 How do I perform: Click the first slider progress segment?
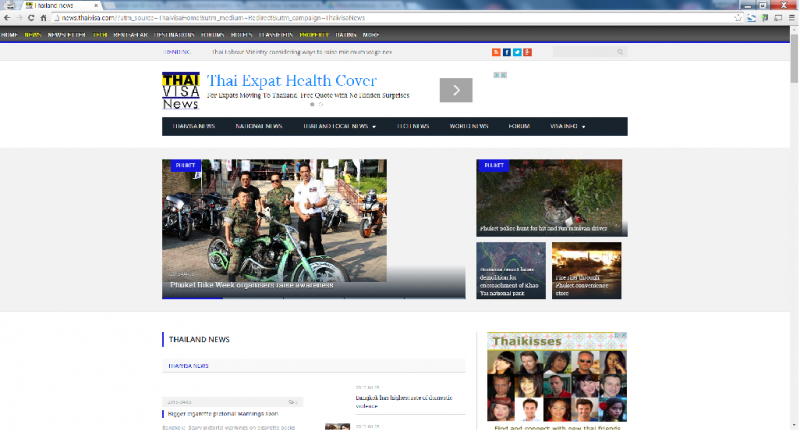[192, 298]
